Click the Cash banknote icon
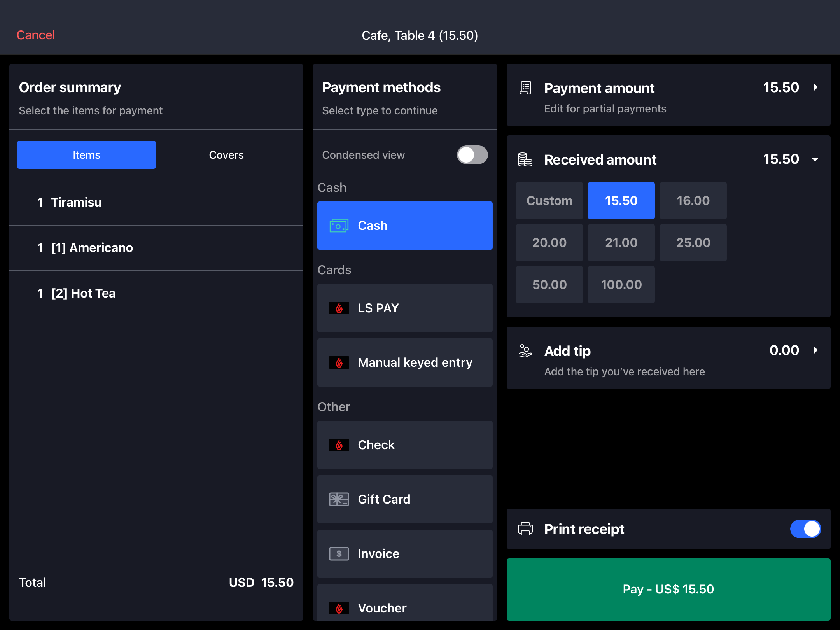 click(339, 226)
